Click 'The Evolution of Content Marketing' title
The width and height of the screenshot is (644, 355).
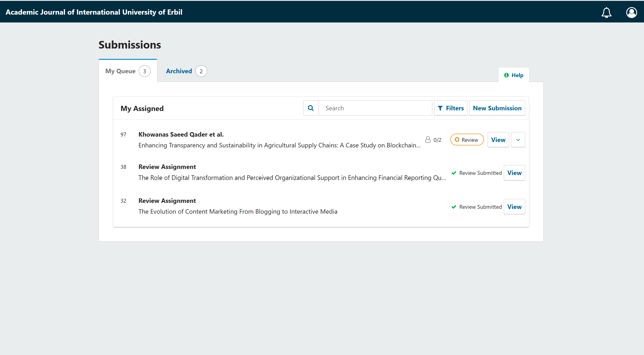tap(238, 212)
